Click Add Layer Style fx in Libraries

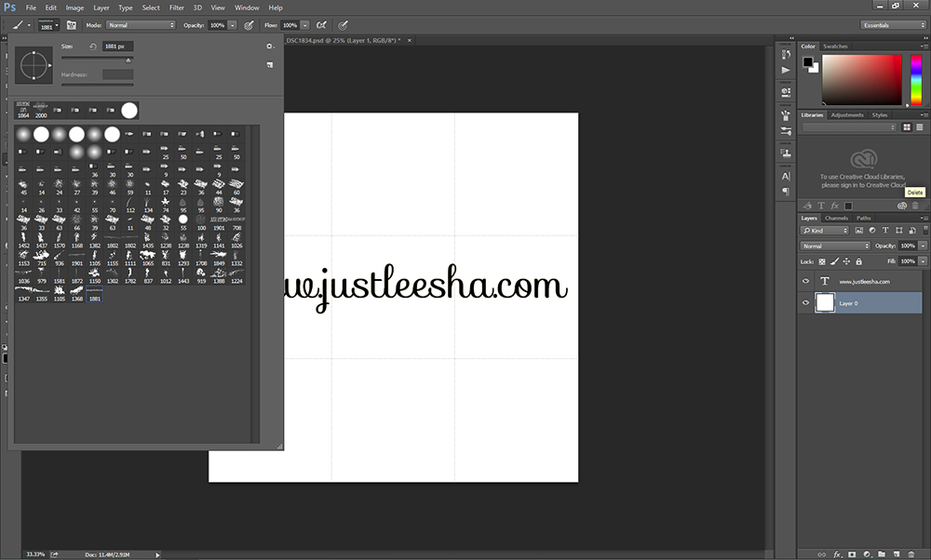835,206
